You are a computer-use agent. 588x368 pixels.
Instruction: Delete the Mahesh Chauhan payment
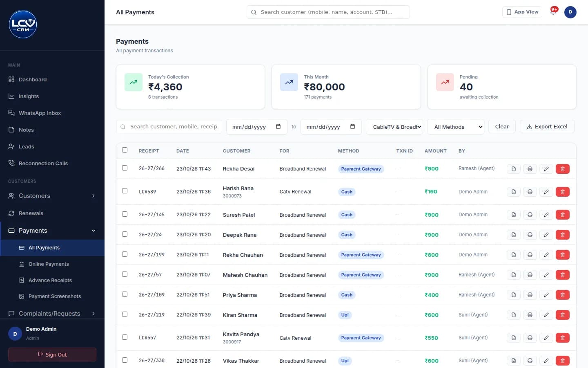coord(563,275)
